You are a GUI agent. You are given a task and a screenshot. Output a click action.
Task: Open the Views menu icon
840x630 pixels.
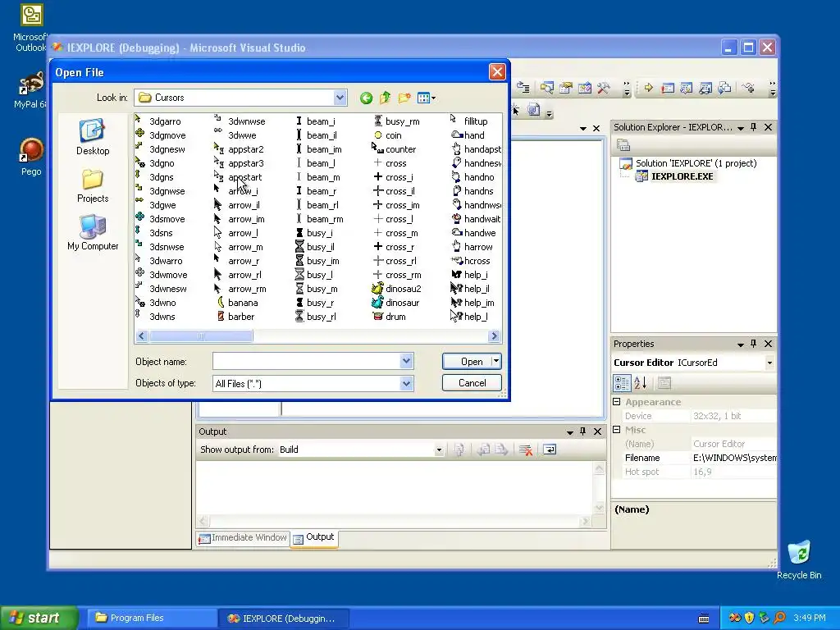coord(426,98)
